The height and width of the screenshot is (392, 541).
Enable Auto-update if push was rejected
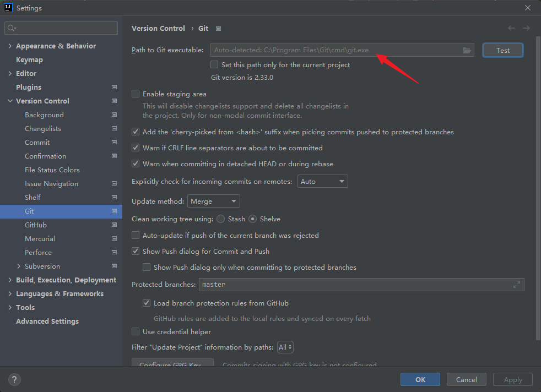click(136, 236)
